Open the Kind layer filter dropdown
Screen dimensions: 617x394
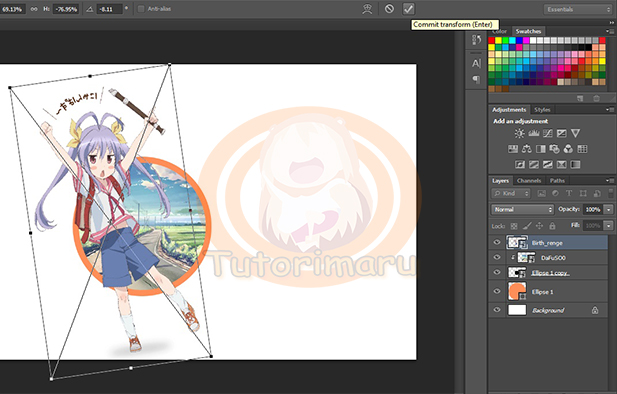[x=511, y=193]
